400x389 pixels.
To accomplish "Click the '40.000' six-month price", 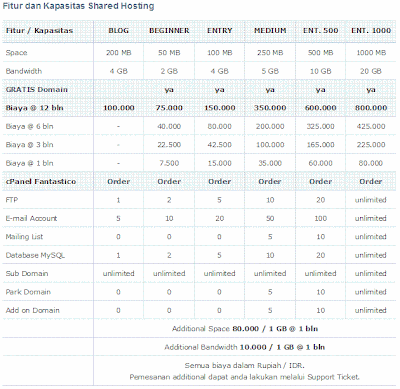I will (x=169, y=126).
